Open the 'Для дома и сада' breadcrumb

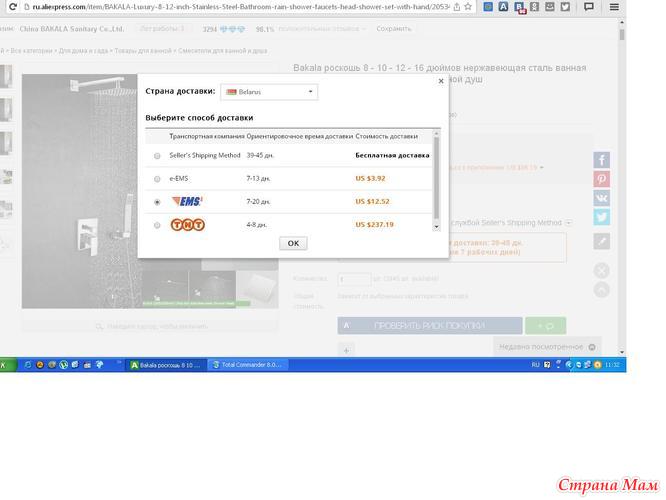pos(83,51)
